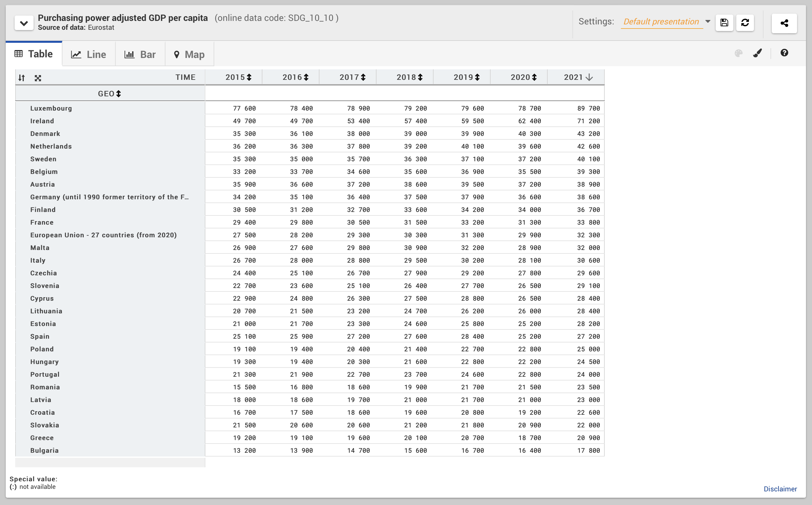The image size is (812, 505).
Task: Switch to the Table tab
Action: (x=34, y=54)
